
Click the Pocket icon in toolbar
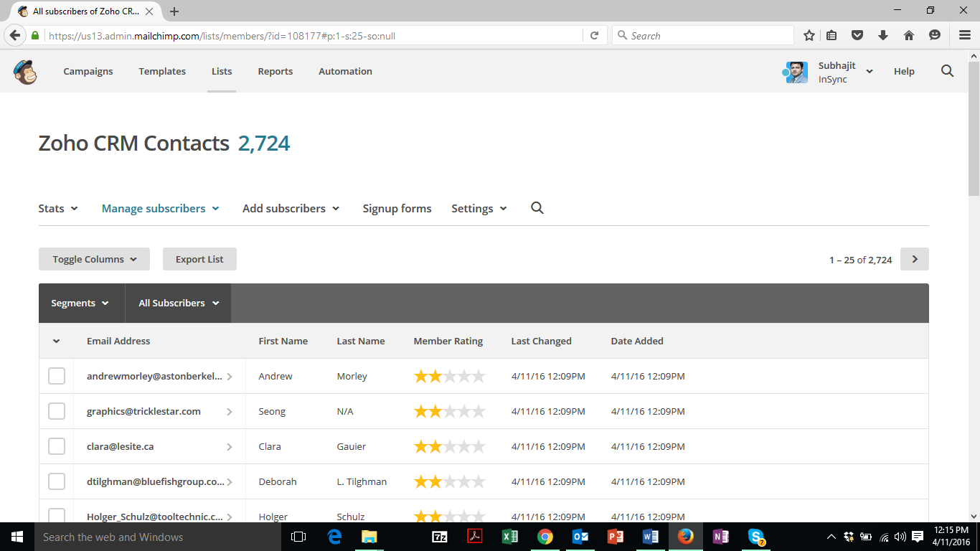click(857, 35)
